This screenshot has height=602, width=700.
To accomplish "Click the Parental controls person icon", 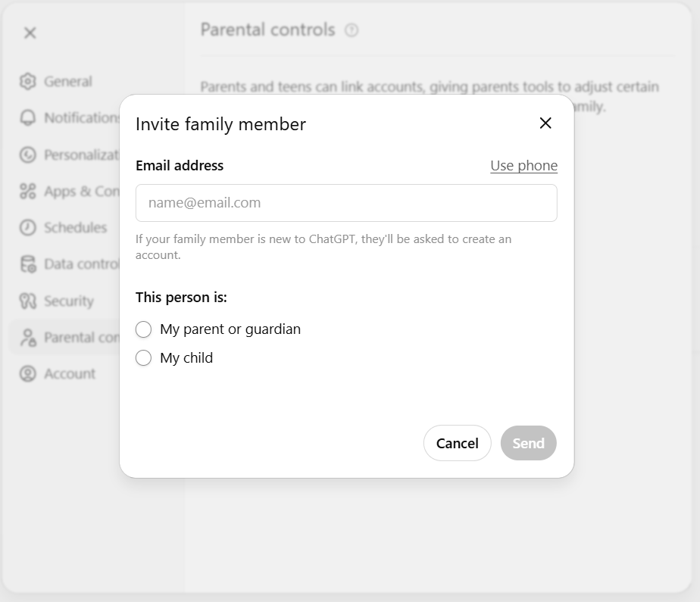I will (x=27, y=337).
